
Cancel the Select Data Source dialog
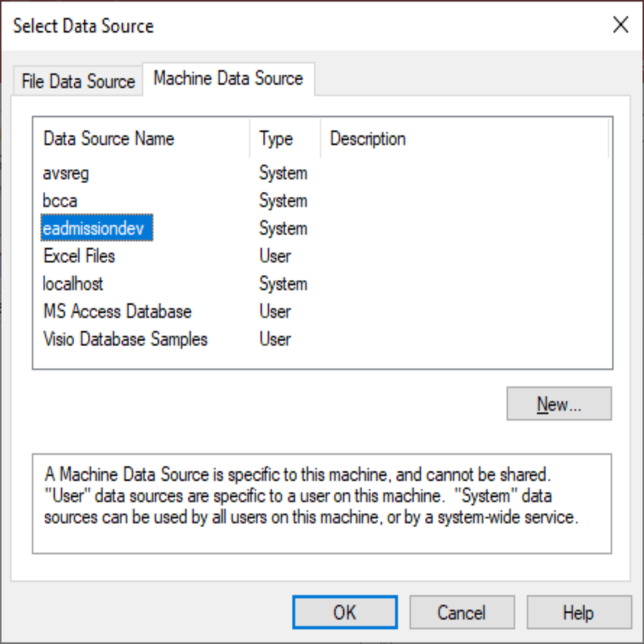pos(462,613)
